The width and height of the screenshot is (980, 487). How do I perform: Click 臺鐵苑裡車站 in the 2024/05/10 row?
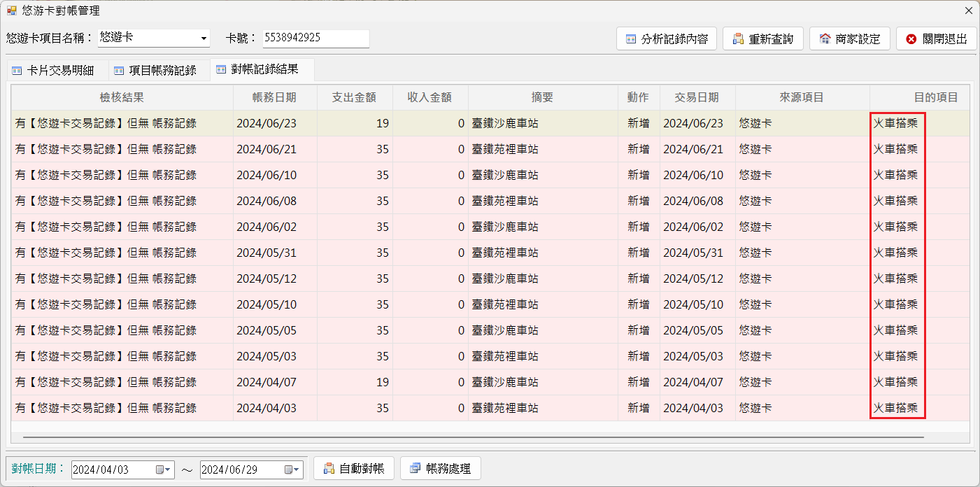click(505, 304)
